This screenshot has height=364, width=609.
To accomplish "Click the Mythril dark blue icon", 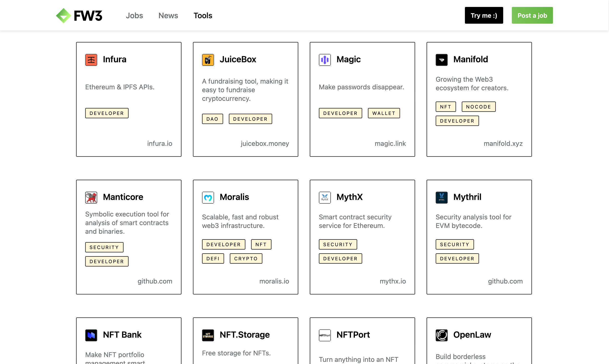I will 442,198.
